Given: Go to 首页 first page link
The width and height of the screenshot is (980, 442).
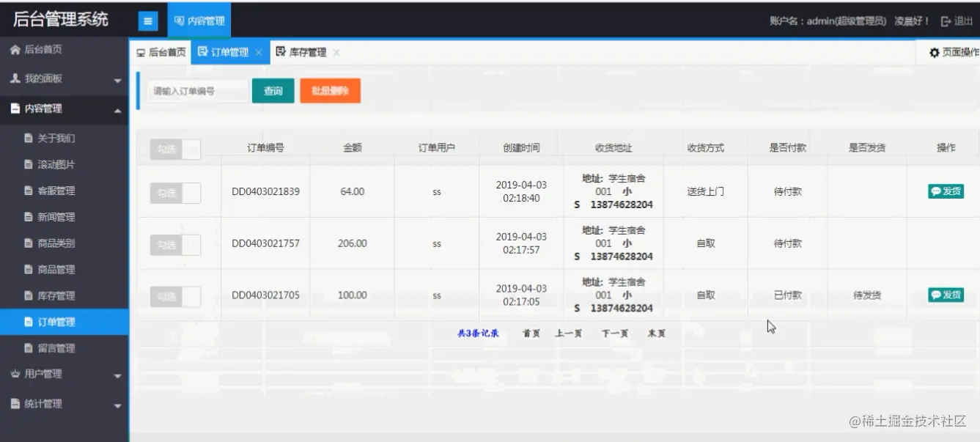Looking at the screenshot, I should point(531,334).
